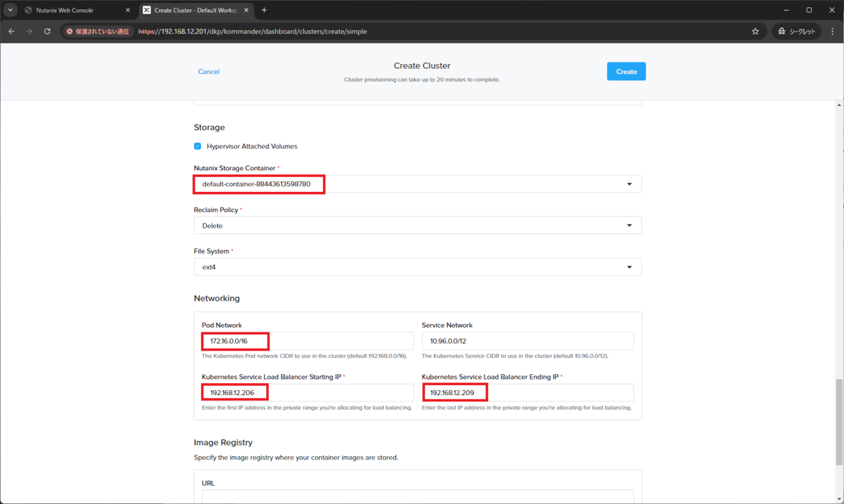Bookmark this page with the star icon
The height and width of the screenshot is (504, 844).
tap(755, 32)
